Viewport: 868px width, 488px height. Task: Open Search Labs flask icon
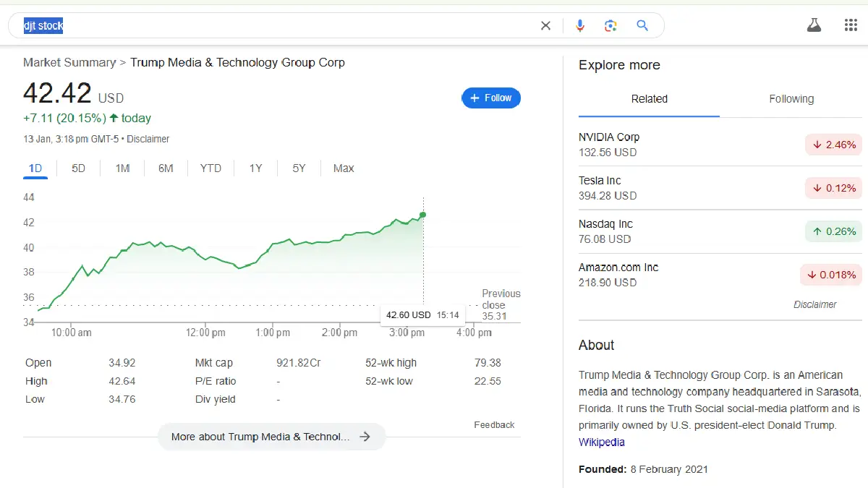tap(814, 25)
